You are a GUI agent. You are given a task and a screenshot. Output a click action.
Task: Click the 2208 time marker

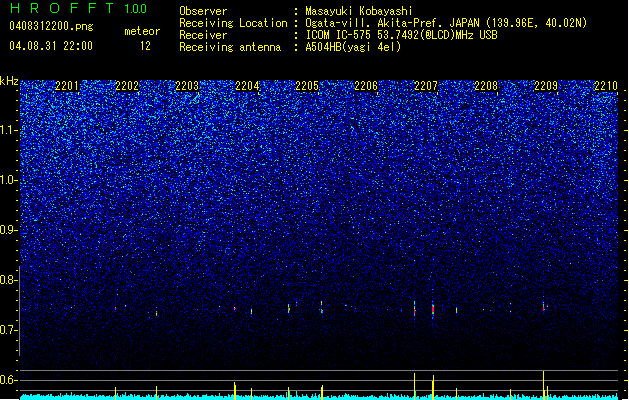coord(486,86)
